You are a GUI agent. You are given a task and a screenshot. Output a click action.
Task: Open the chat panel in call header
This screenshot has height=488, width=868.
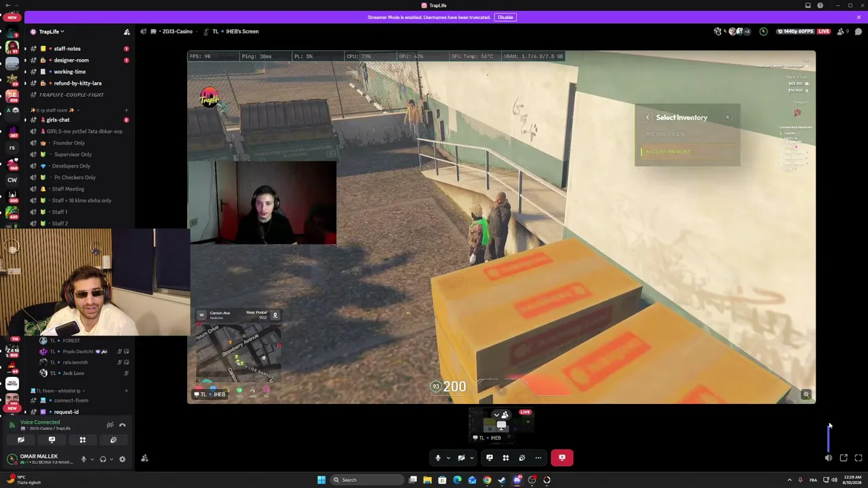(859, 32)
